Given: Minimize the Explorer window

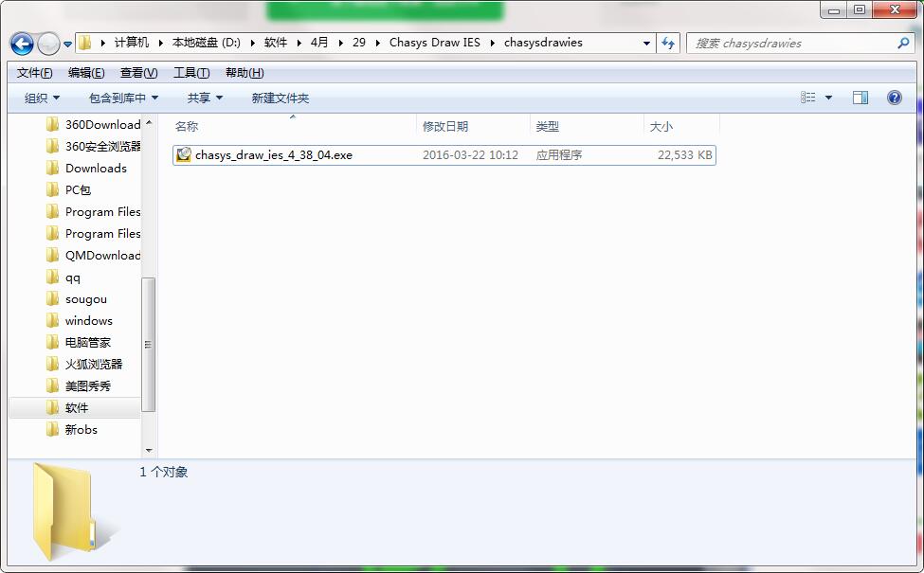Looking at the screenshot, I should [833, 10].
